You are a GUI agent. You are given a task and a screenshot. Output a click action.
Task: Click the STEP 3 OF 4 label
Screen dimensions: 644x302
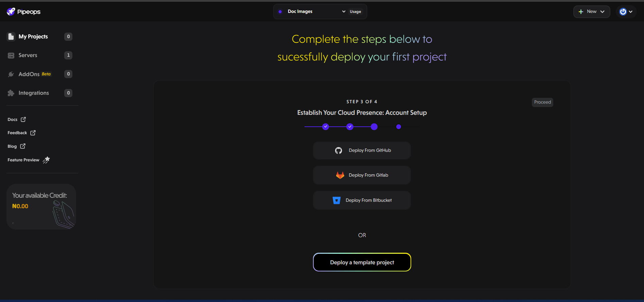pyautogui.click(x=362, y=102)
